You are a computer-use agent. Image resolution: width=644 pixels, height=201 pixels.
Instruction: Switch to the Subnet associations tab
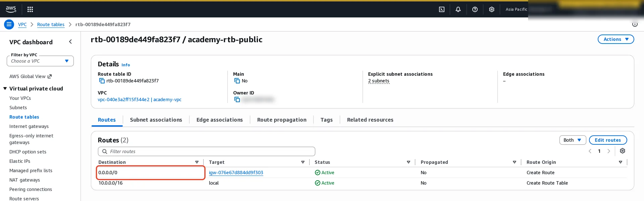pos(156,120)
